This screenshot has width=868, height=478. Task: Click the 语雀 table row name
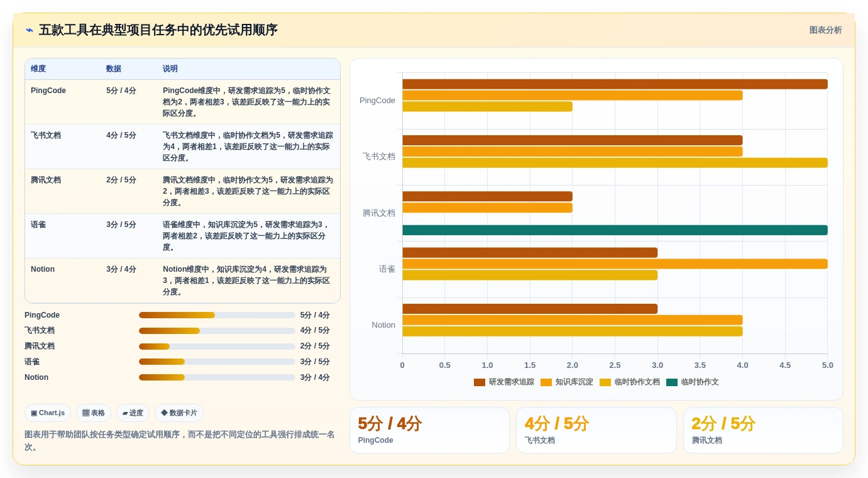pos(38,225)
